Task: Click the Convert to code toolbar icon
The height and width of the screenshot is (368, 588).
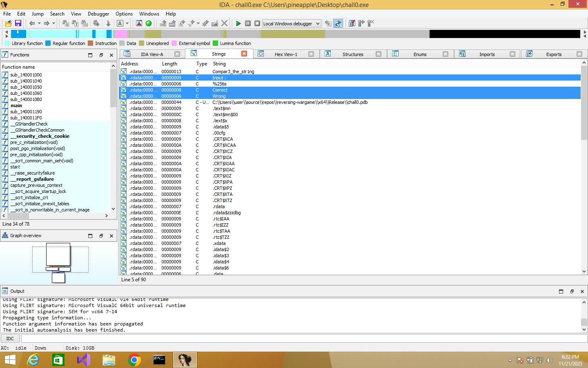Action: [163, 23]
